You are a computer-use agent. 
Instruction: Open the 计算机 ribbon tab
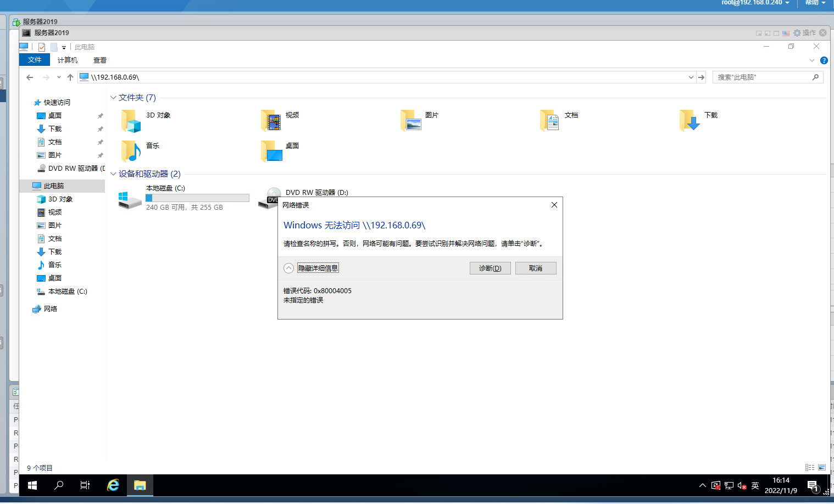coord(68,60)
